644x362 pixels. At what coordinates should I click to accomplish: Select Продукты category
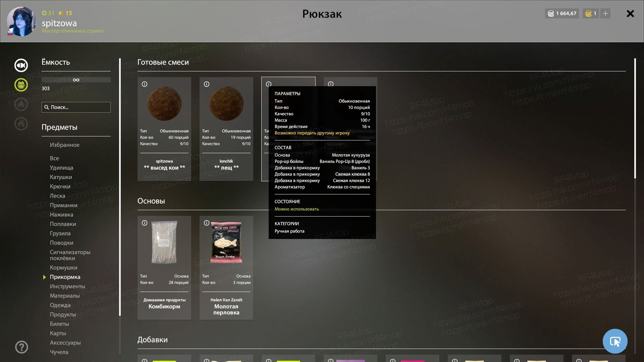[63, 314]
